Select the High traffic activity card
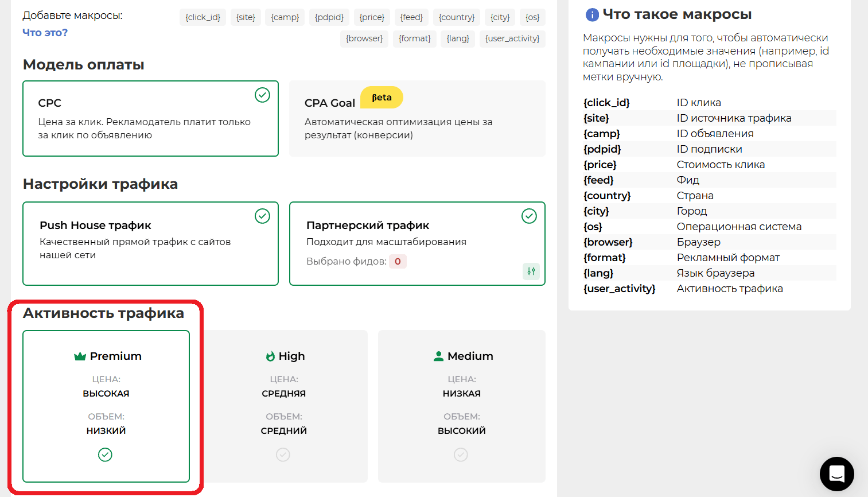This screenshot has height=497, width=868. (x=284, y=406)
